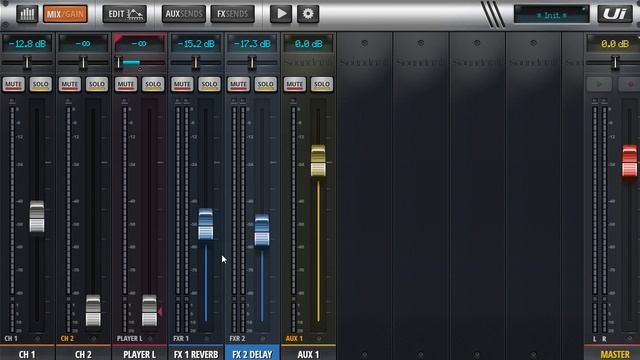The height and width of the screenshot is (360, 640).
Task: Open the settings gear
Action: pyautogui.click(x=308, y=14)
